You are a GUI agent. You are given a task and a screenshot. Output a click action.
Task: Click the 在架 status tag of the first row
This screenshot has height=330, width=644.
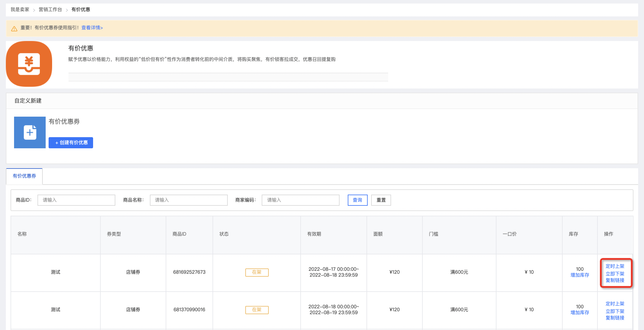(257, 272)
